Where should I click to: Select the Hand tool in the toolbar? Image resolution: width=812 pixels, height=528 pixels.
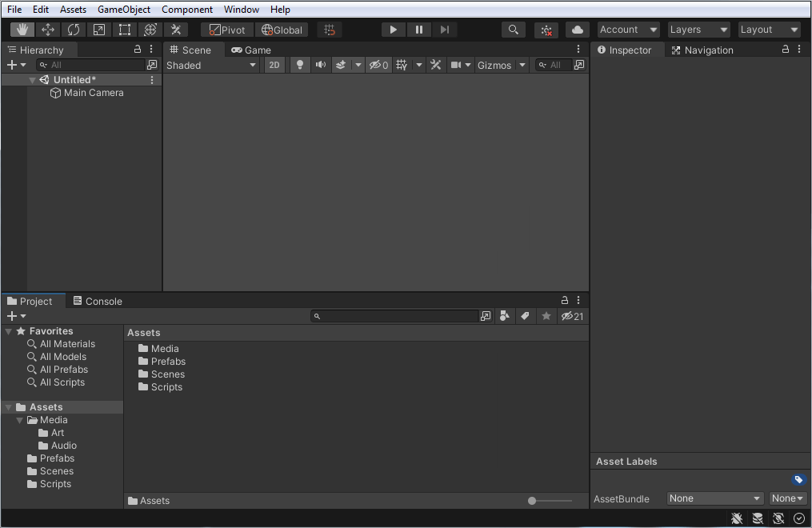tap(22, 30)
